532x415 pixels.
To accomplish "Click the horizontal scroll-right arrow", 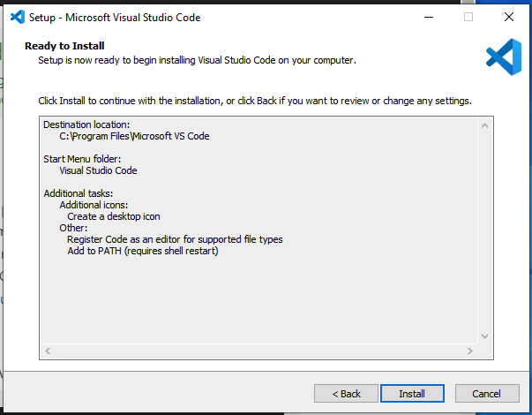I will 470,351.
